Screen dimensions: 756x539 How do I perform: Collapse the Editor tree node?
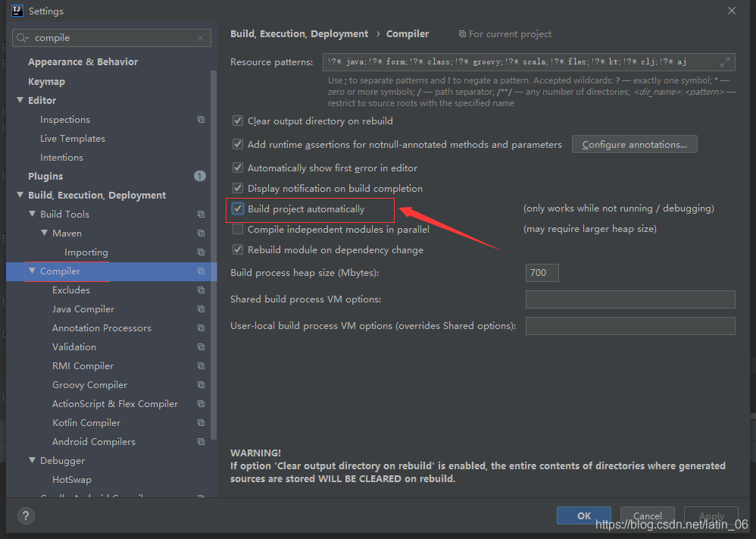20,100
